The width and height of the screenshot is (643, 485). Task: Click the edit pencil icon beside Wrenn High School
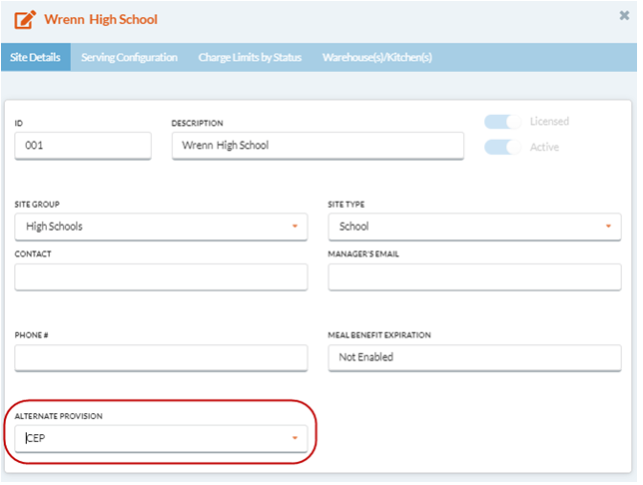click(25, 20)
